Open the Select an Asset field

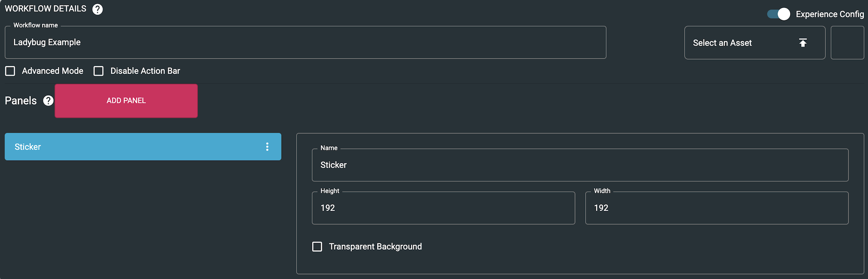755,42
